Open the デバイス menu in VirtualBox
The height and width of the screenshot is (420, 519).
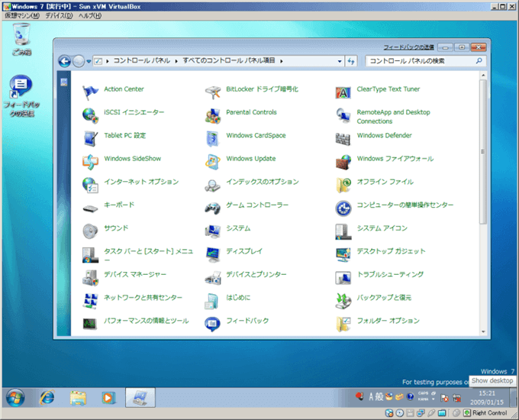59,15
